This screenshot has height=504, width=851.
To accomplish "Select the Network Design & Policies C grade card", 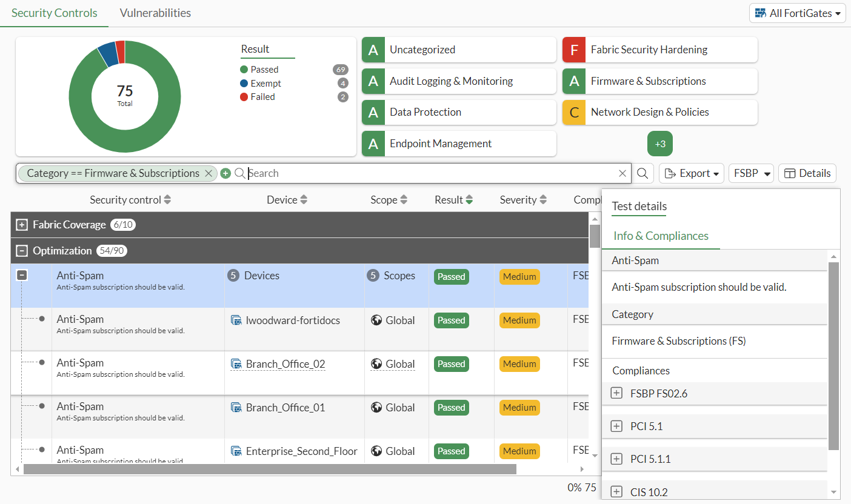I will coord(659,112).
